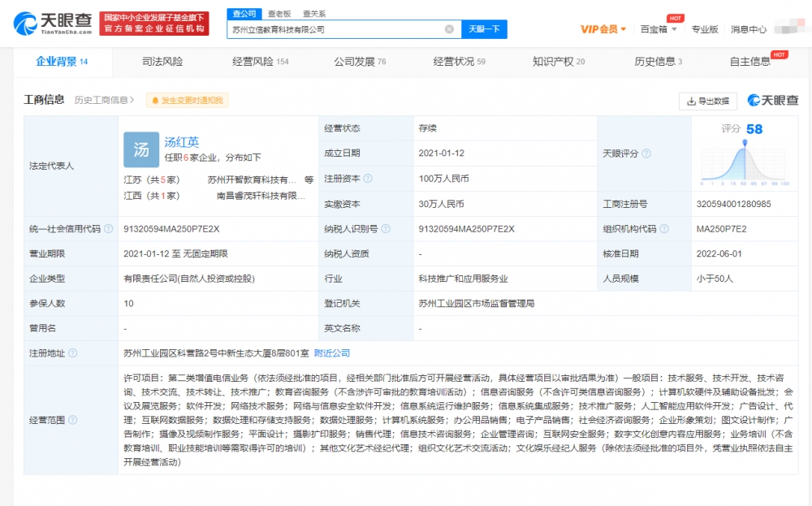Click 30万人民币 paid-in capital value
812x506 pixels.
click(x=441, y=204)
